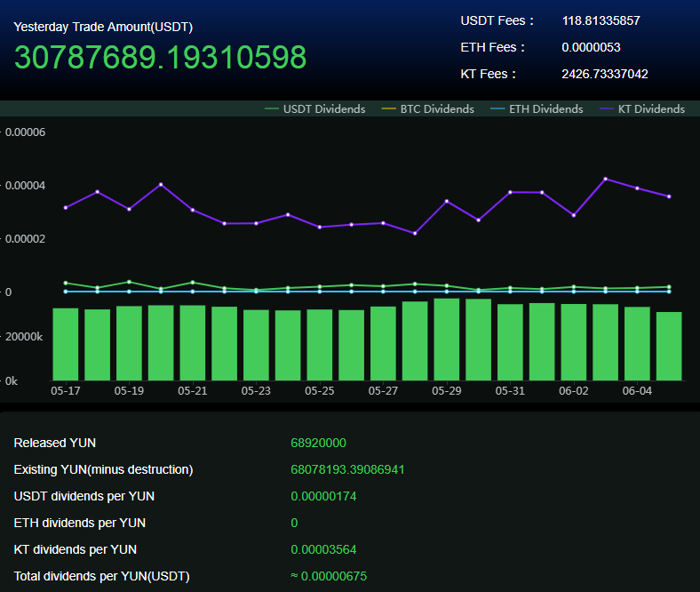Viewport: 700px width, 592px height.
Task: Click 'Total dividends per YUN(USDT)' label
Action: (102, 576)
